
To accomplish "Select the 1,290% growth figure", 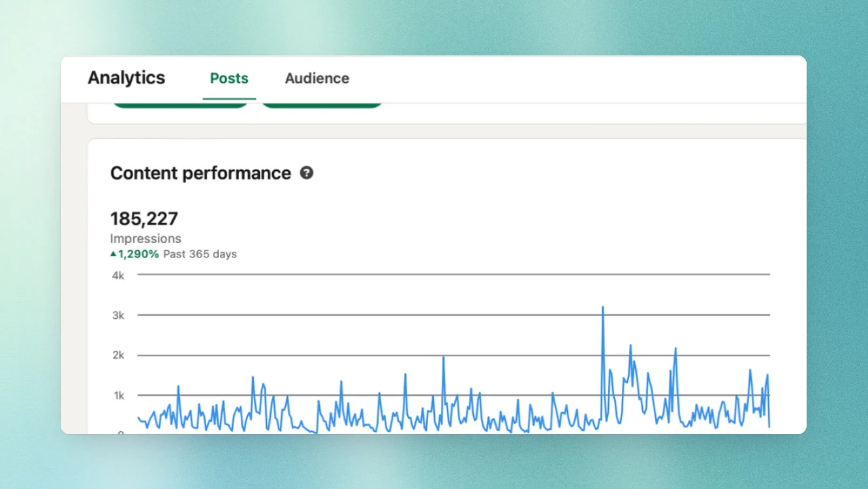I will pyautogui.click(x=138, y=254).
